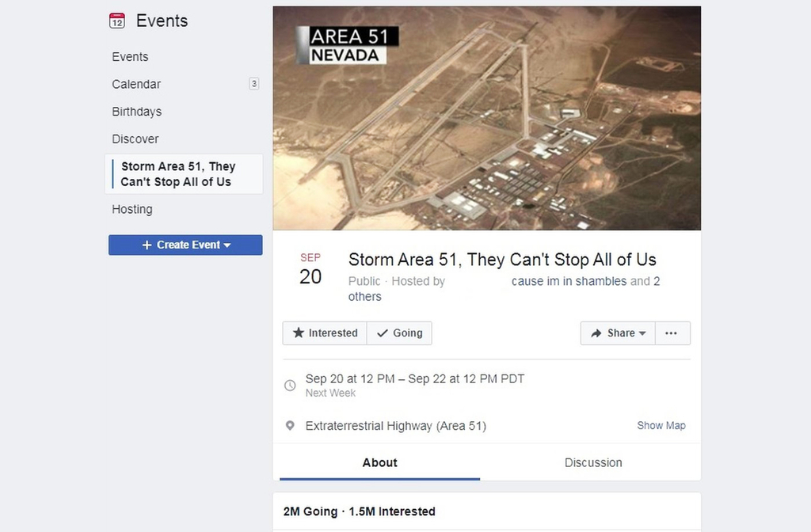Open the 'cause im in shambles' host profile
811x532 pixels.
(x=567, y=281)
